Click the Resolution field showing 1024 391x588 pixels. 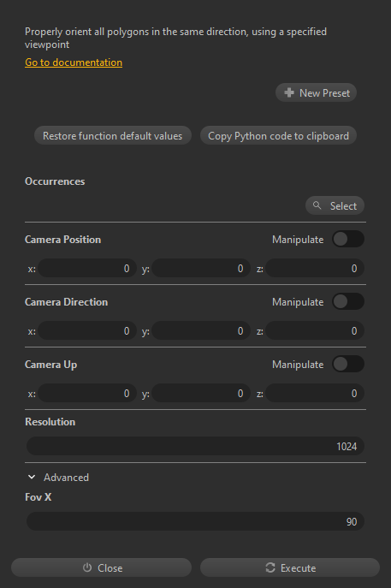coord(195,446)
